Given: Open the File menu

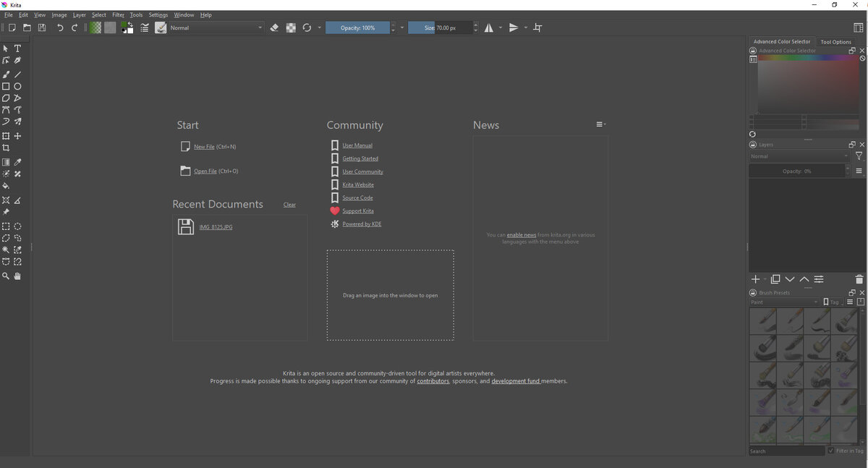Looking at the screenshot, I should point(9,14).
